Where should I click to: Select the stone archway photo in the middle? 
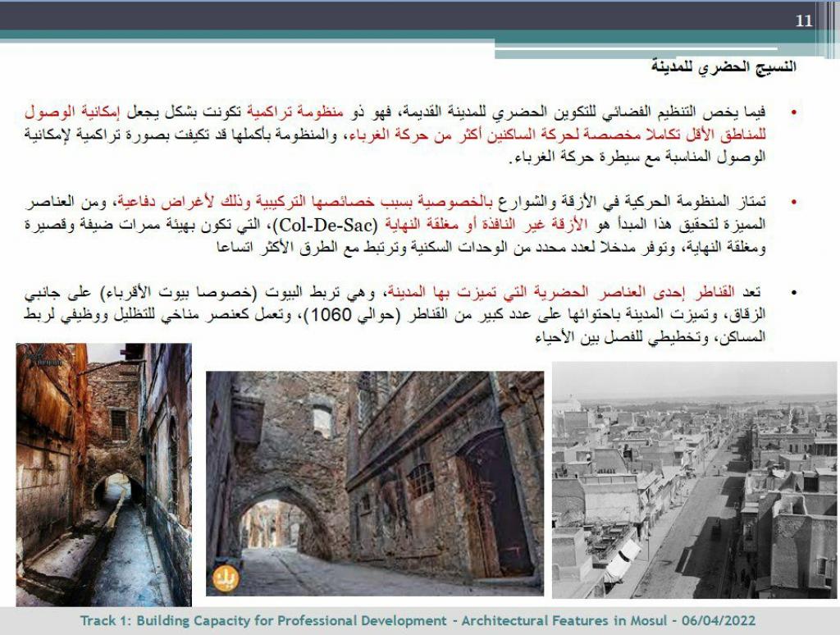click(x=375, y=482)
